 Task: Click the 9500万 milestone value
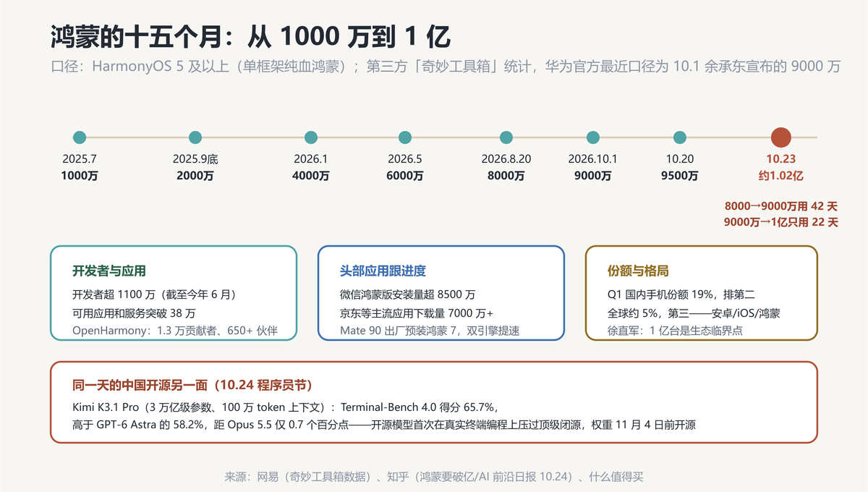tap(680, 176)
